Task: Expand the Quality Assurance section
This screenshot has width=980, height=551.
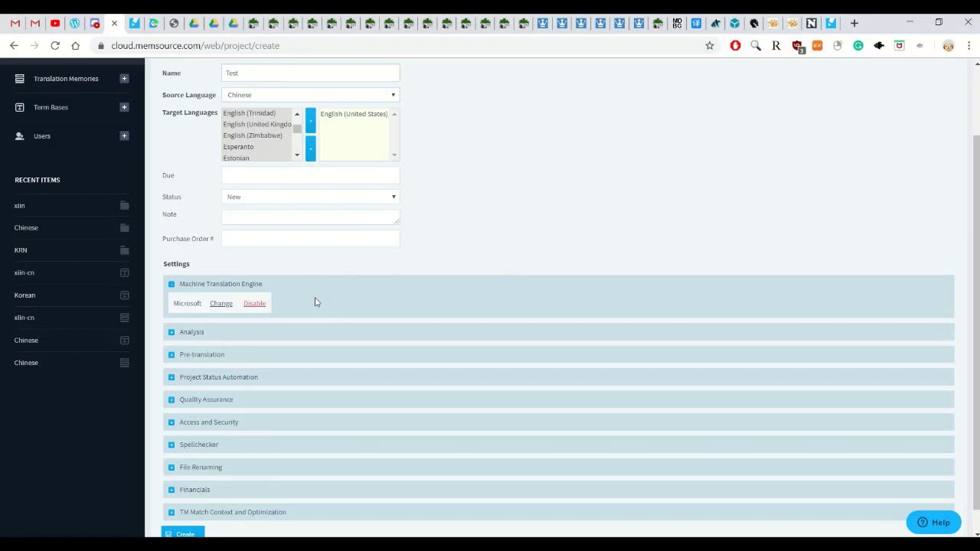Action: [171, 399]
